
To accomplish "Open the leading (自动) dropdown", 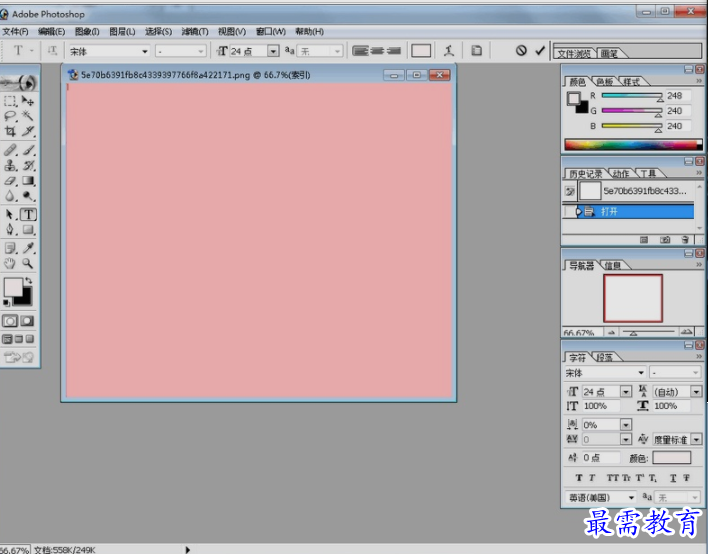I will (x=696, y=392).
